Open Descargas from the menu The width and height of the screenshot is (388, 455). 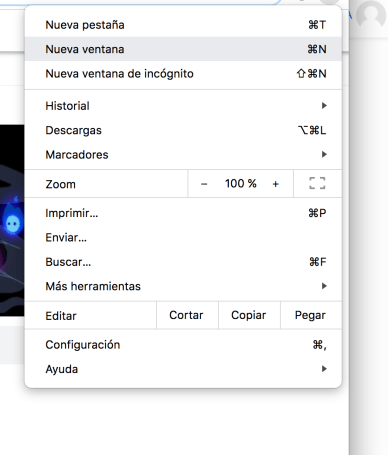(x=183, y=130)
